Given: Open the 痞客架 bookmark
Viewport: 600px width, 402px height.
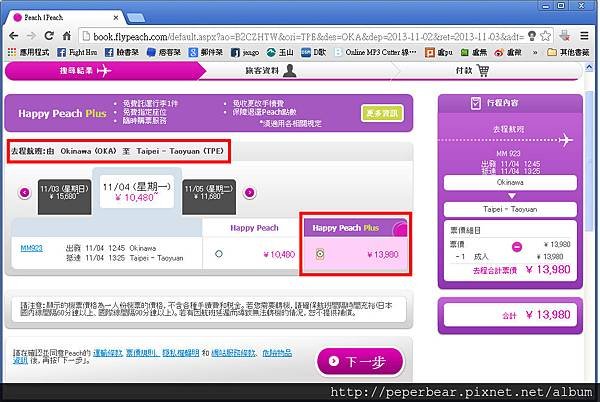Looking at the screenshot, I should (163, 52).
